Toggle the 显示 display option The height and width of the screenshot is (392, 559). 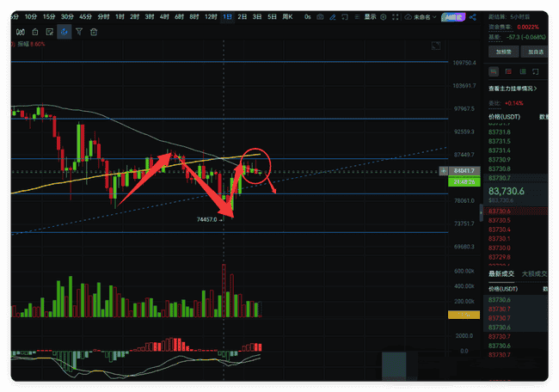click(x=371, y=16)
